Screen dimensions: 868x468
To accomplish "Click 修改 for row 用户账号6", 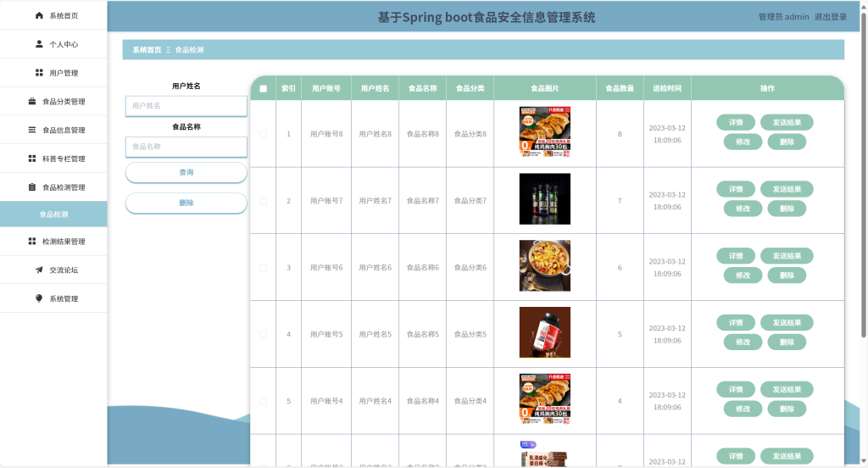I will pyautogui.click(x=743, y=276).
